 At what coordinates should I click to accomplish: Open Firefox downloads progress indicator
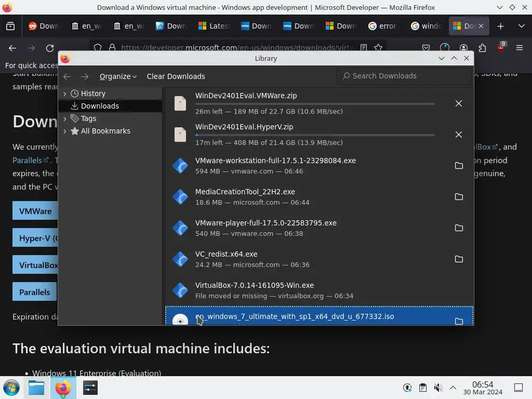pos(445,48)
